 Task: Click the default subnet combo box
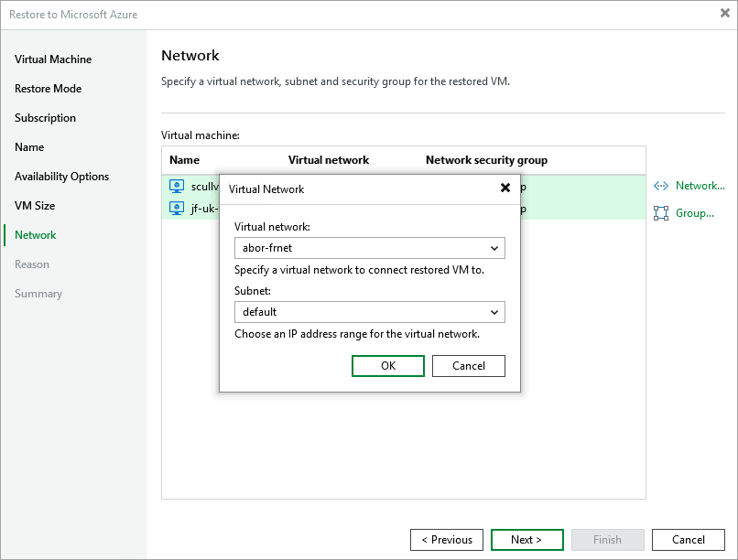click(x=370, y=312)
